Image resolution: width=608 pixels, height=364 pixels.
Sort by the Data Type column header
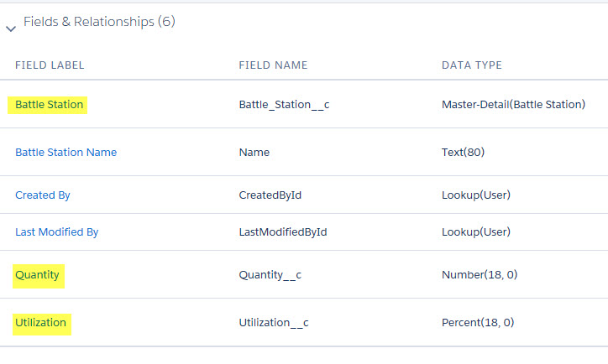(471, 65)
